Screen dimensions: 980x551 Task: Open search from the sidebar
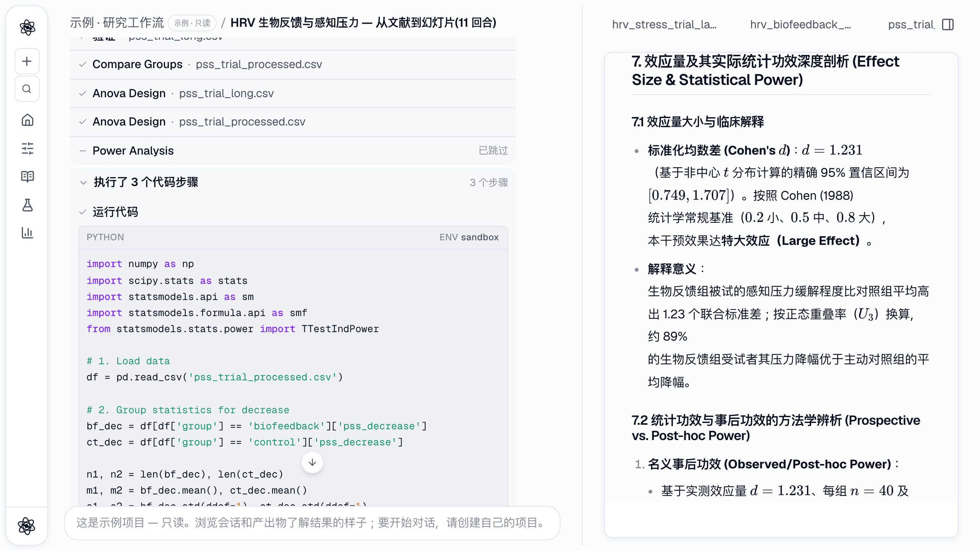point(27,89)
